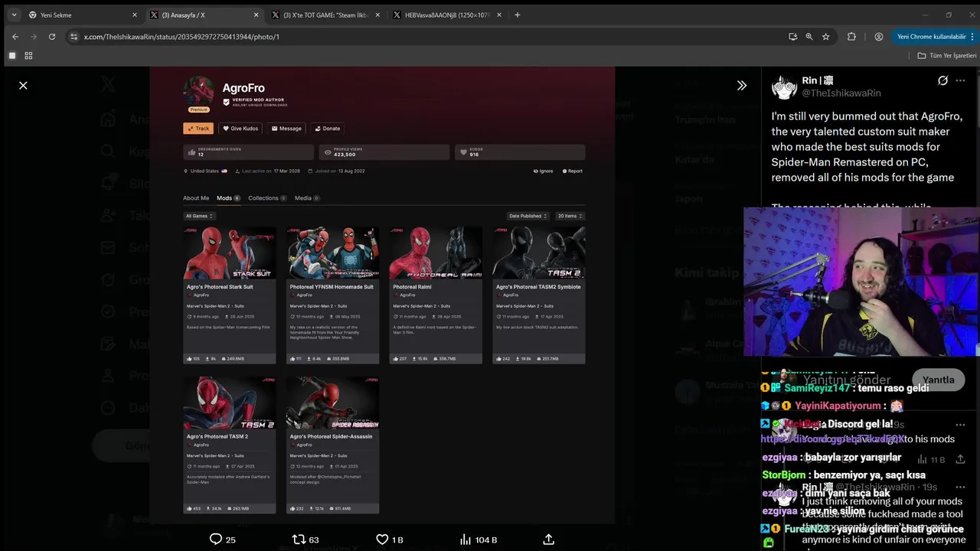Close the "X'te TOT GAME" tab
The width and height of the screenshot is (980, 551).
(378, 15)
